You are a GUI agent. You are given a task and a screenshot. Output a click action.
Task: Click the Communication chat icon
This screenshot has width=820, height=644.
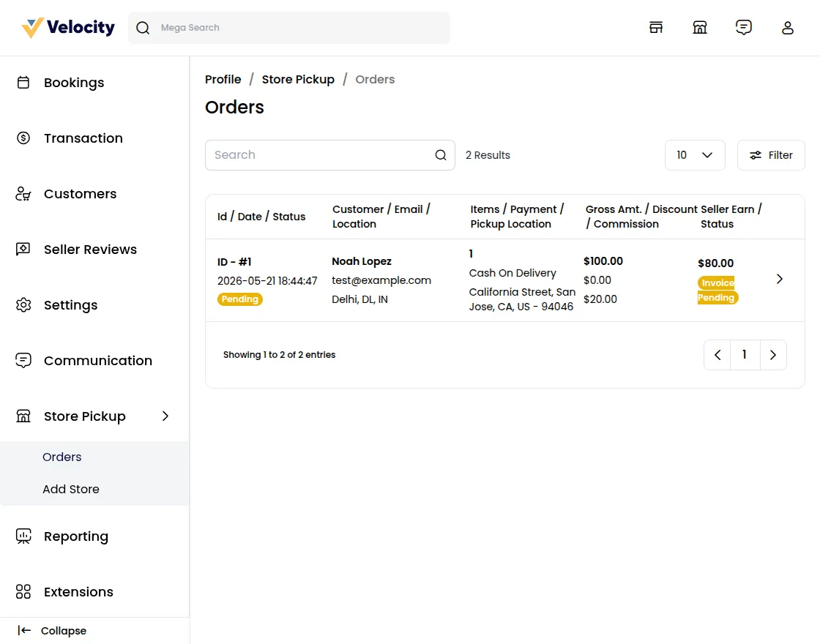click(23, 361)
